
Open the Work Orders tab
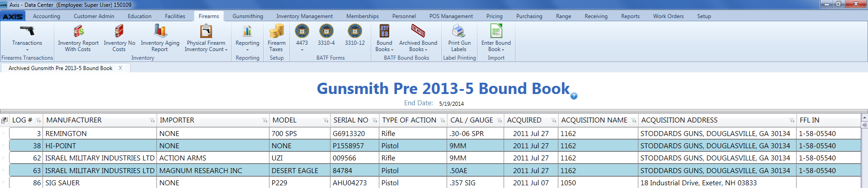click(668, 16)
